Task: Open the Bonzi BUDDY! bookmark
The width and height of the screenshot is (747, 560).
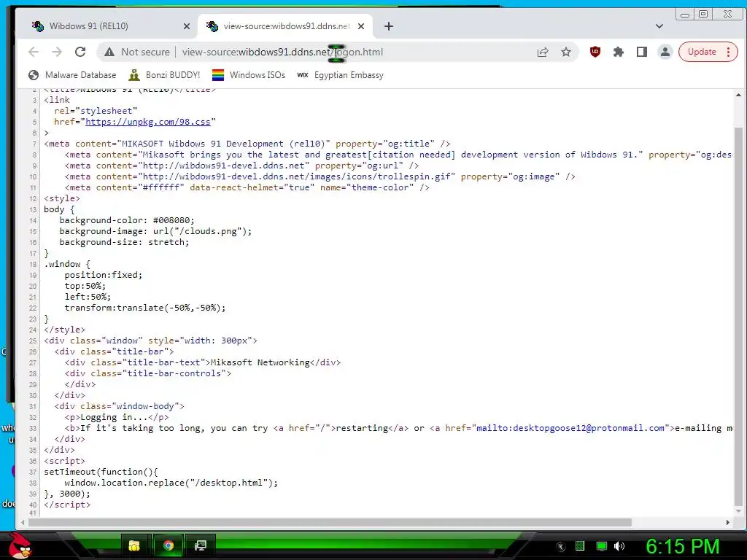Action: pos(164,75)
